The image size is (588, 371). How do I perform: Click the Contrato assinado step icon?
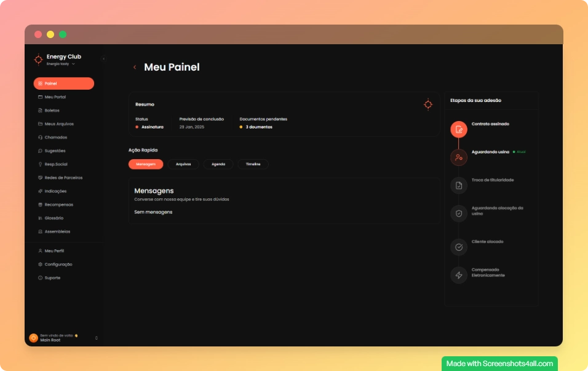458,130
